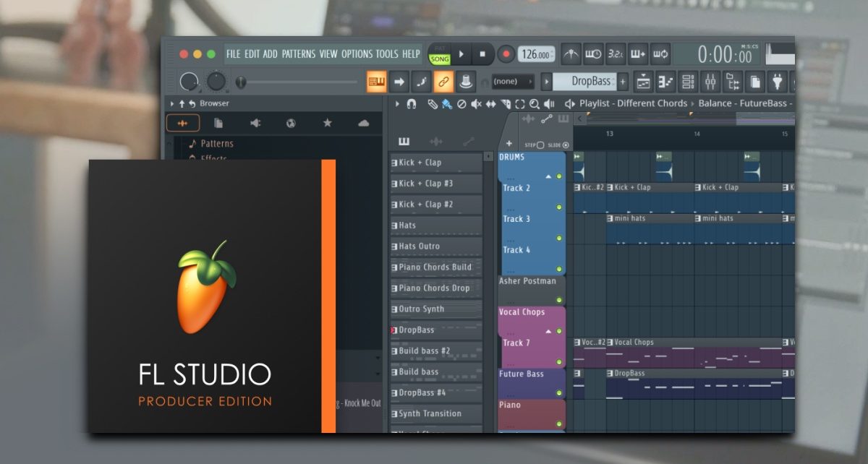Toggle the snap magnet icon in Playlist
868x464 pixels.
(412, 104)
